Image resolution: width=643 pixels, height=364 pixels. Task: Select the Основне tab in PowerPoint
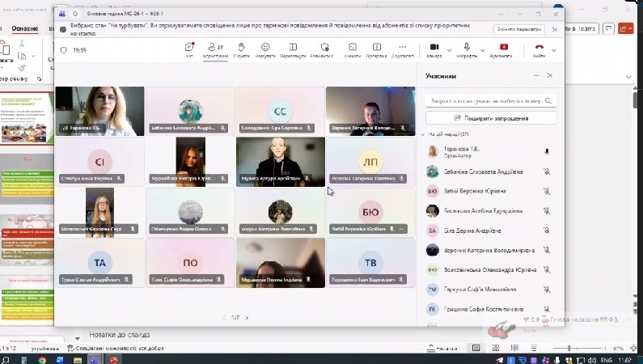[25, 28]
